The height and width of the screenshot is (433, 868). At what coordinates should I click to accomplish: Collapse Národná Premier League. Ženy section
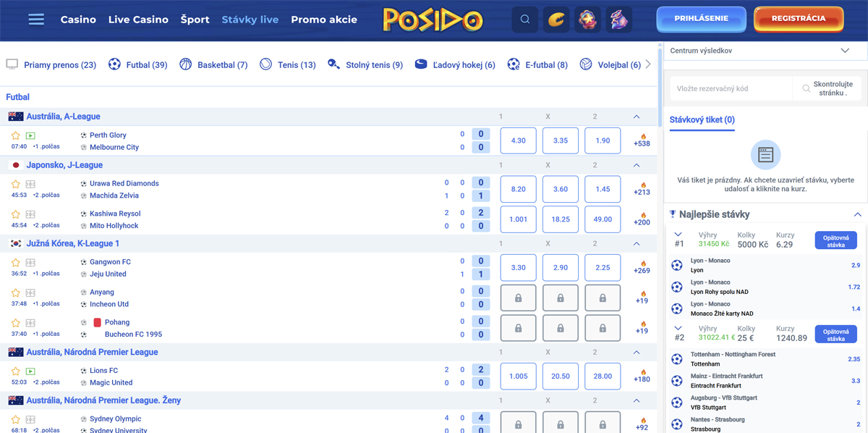[637, 400]
